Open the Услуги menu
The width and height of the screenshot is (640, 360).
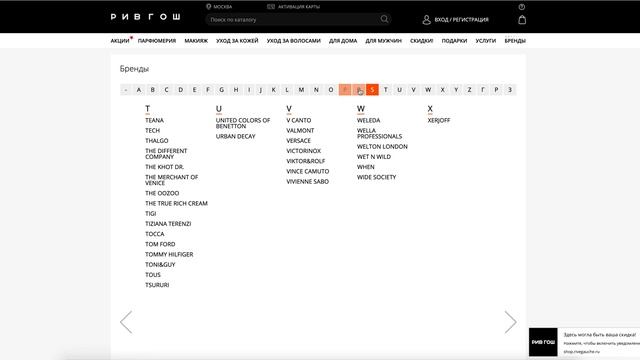pyautogui.click(x=486, y=41)
